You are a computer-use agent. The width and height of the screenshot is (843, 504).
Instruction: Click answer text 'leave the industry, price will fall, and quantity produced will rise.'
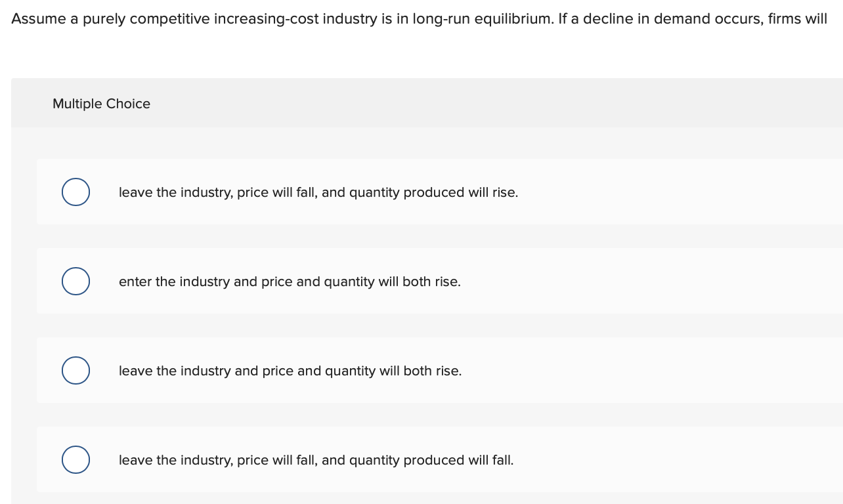coord(318,193)
